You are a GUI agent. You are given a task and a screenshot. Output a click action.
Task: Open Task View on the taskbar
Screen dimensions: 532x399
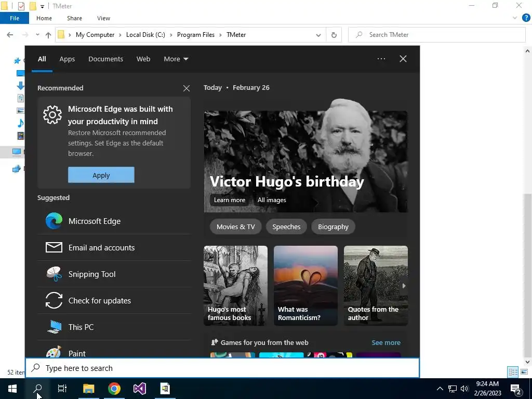[x=62, y=389]
